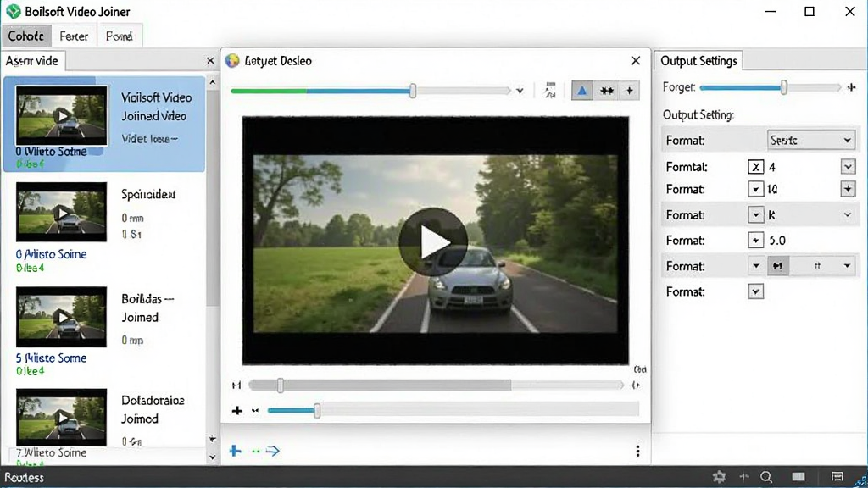Screen dimensions: 868x488
Task: Toggle the X checkbox in the Formtal row
Action: pos(755,167)
